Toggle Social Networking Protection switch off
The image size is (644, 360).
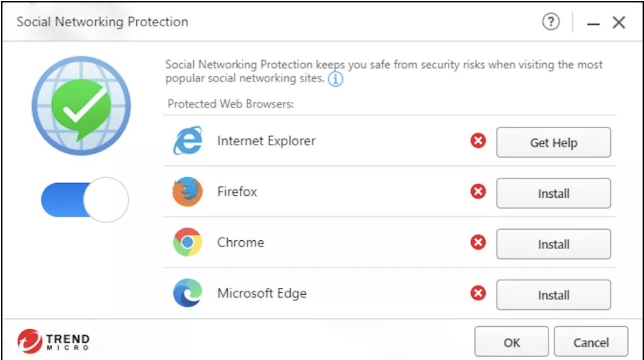point(85,200)
